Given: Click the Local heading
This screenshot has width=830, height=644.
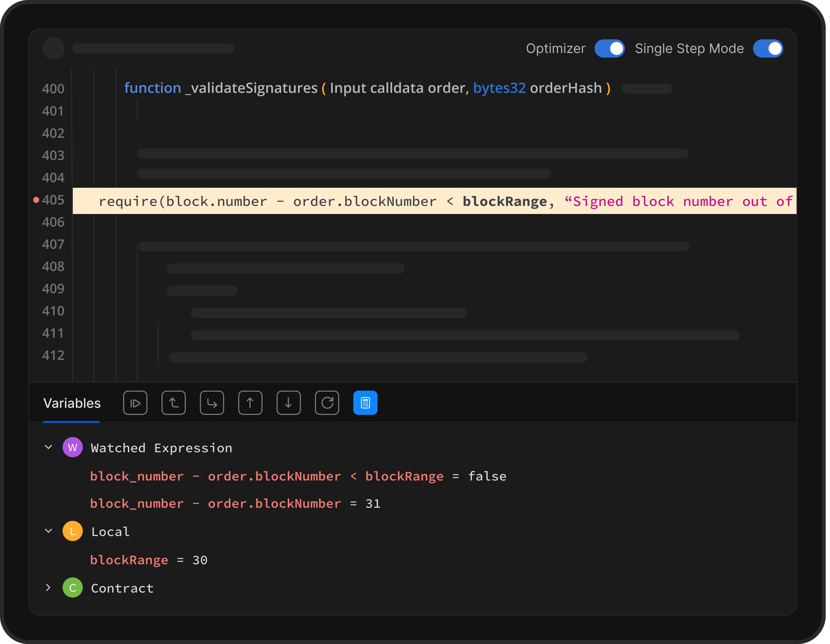Looking at the screenshot, I should [x=111, y=532].
